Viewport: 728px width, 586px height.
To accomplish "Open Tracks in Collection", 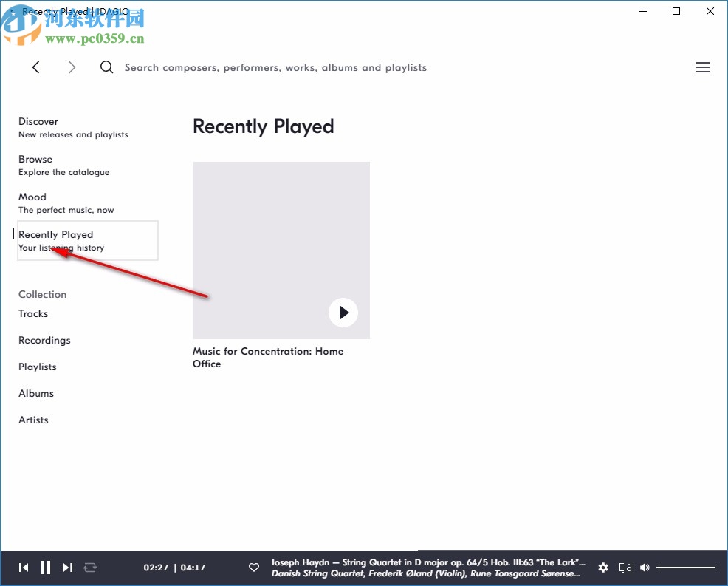I will 33,313.
